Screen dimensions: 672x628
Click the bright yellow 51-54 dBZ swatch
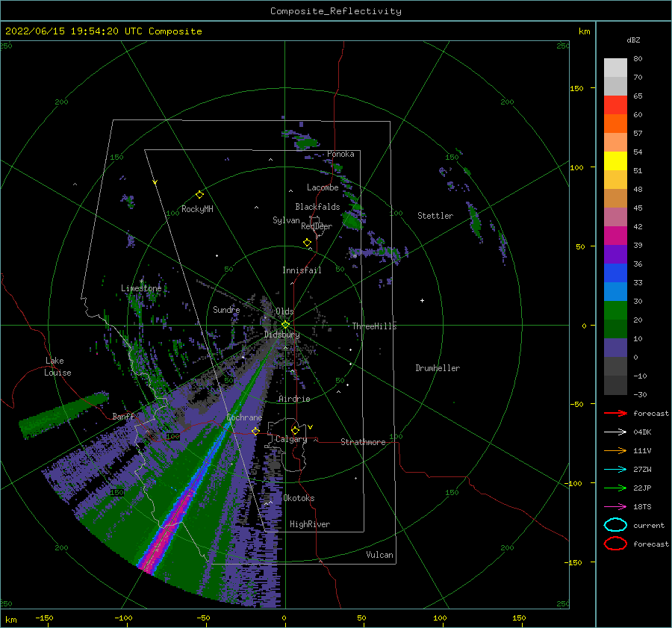tap(615, 161)
